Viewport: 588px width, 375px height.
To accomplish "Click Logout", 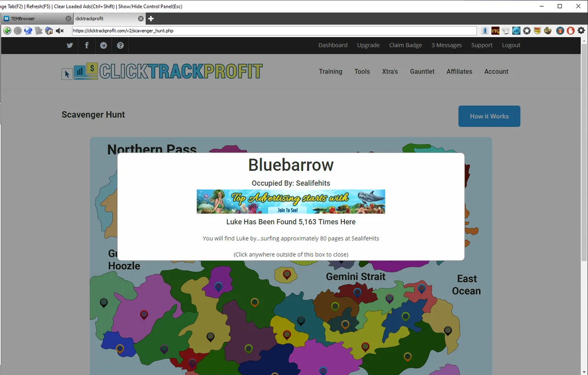I will coord(511,45).
